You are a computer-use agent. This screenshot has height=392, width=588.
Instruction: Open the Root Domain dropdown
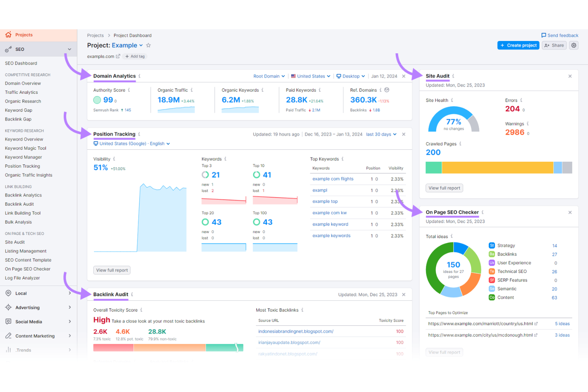[x=269, y=76]
